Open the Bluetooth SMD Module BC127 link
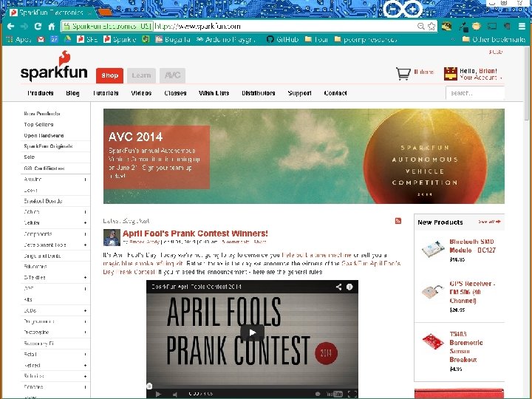 point(473,245)
